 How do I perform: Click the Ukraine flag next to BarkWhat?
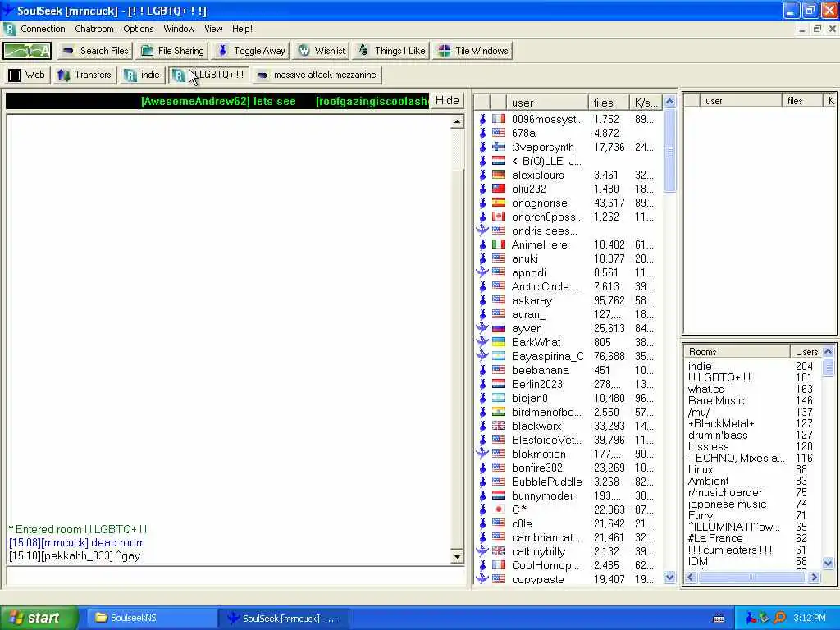coord(499,342)
